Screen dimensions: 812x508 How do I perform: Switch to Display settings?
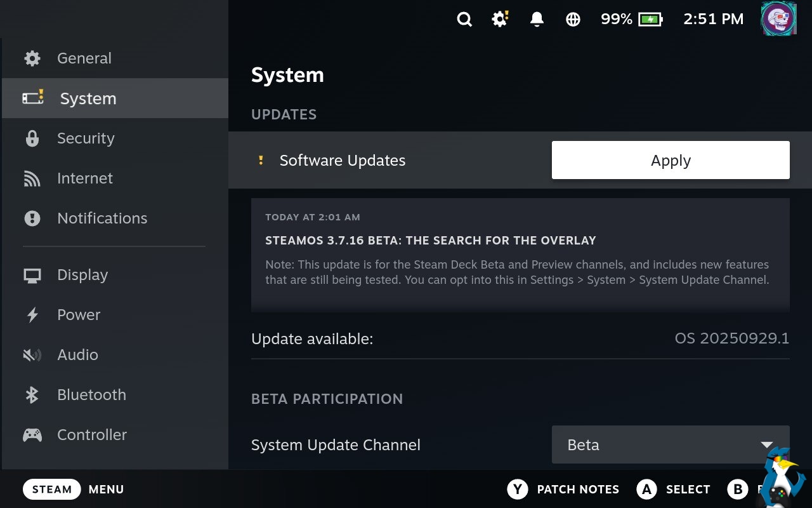click(x=82, y=275)
